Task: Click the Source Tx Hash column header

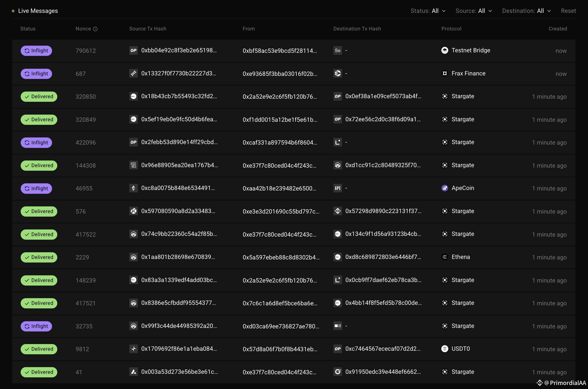Action: pos(148,29)
